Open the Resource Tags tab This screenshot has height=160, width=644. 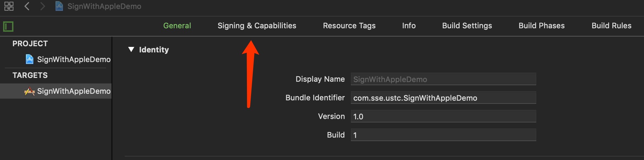(349, 26)
